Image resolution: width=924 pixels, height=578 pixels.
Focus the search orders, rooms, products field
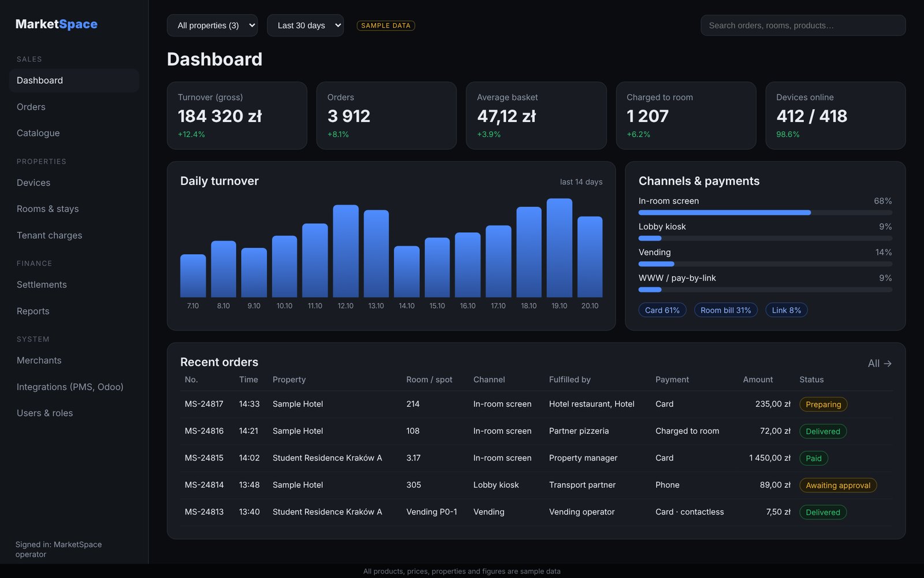(x=803, y=25)
